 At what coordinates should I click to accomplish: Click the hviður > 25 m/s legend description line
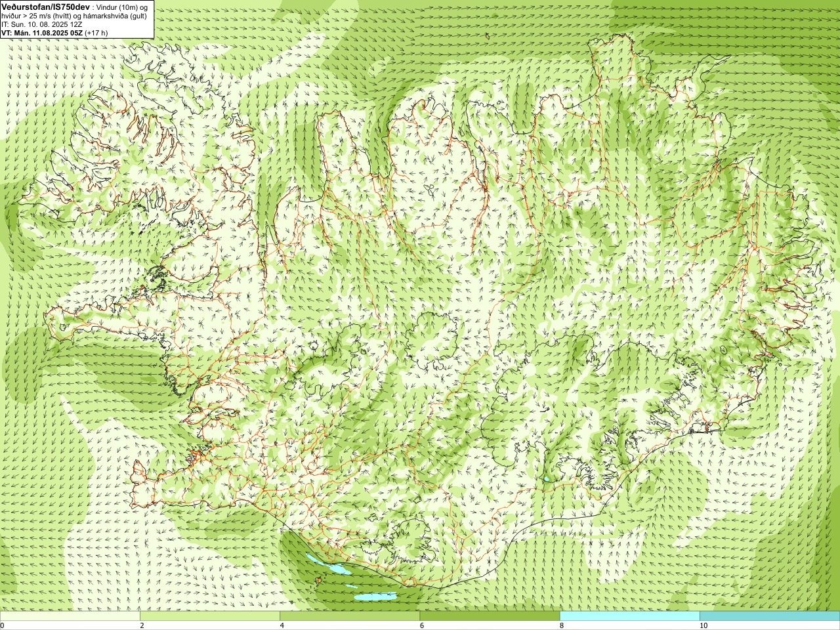[75, 15]
